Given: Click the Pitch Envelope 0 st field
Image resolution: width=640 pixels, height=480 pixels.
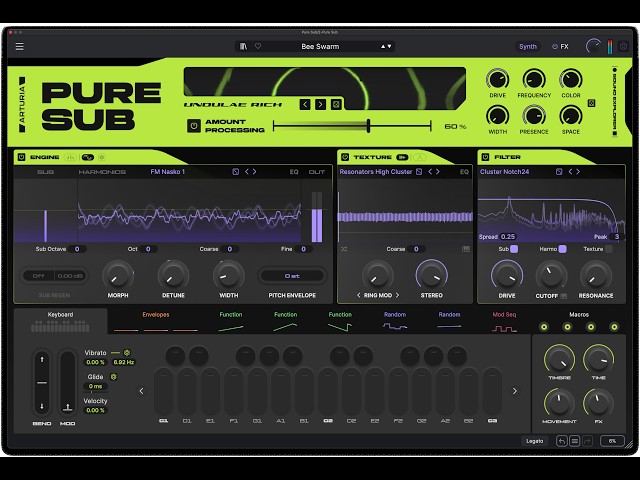Looking at the screenshot, I should [x=292, y=276].
